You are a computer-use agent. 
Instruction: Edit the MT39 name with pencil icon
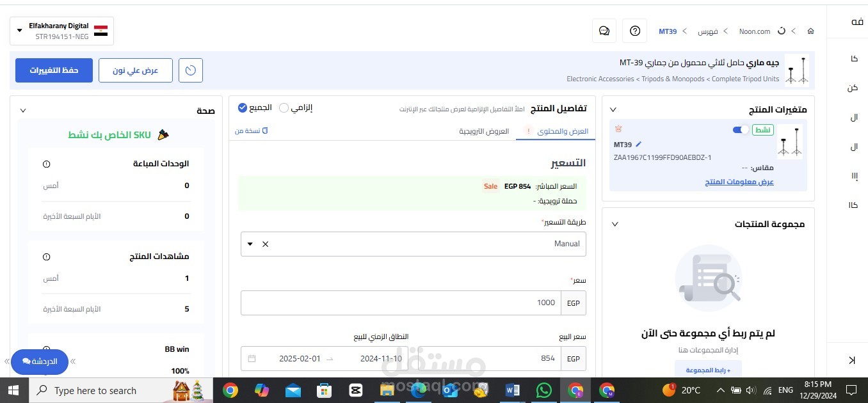pyautogui.click(x=638, y=145)
